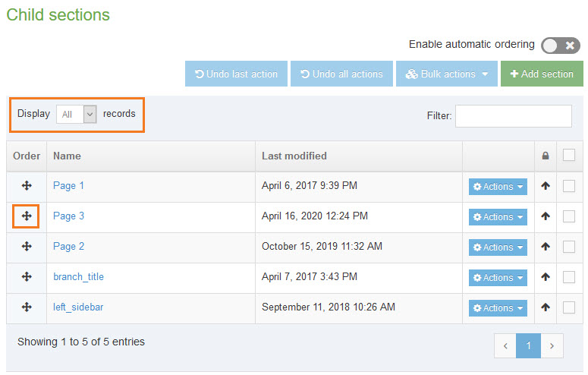
Task: Open Actions menu for left_sidebar
Action: pos(498,308)
